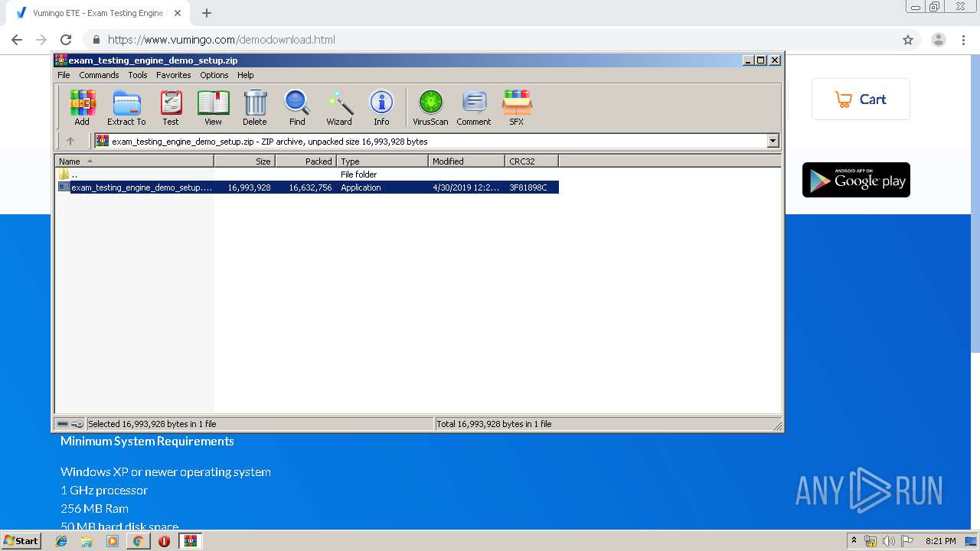Open the Tools menu

(138, 75)
